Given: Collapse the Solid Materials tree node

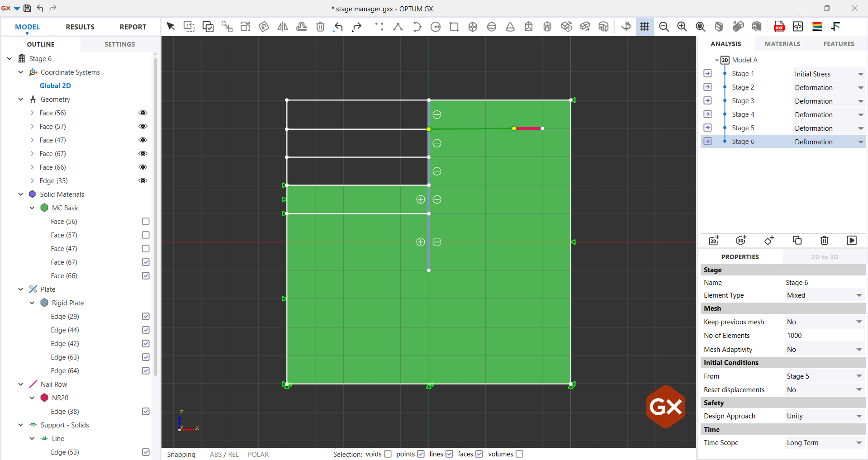Looking at the screenshot, I should click(21, 194).
